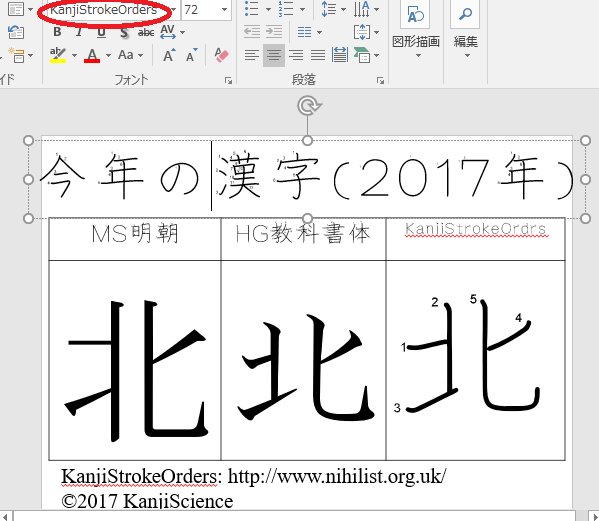Image resolution: width=599 pixels, height=521 pixels.
Task: Click the font size box showing 72
Action: (x=200, y=10)
